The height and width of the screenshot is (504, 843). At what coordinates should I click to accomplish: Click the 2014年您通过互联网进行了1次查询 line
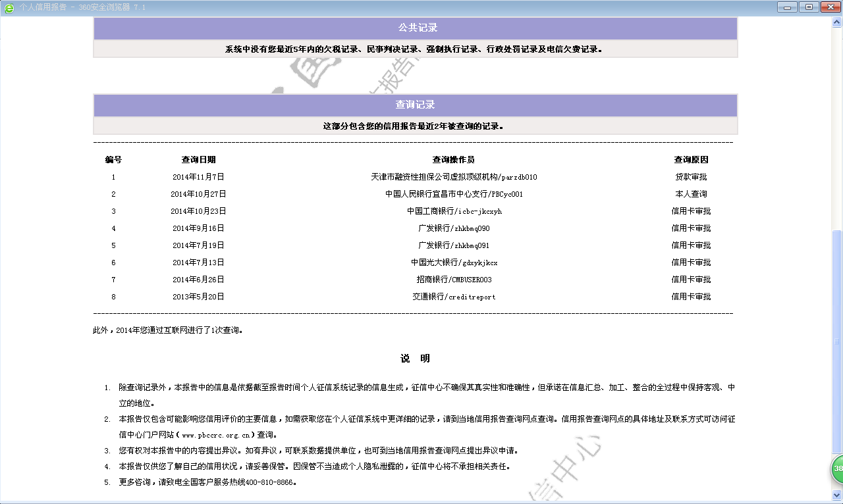coord(169,330)
